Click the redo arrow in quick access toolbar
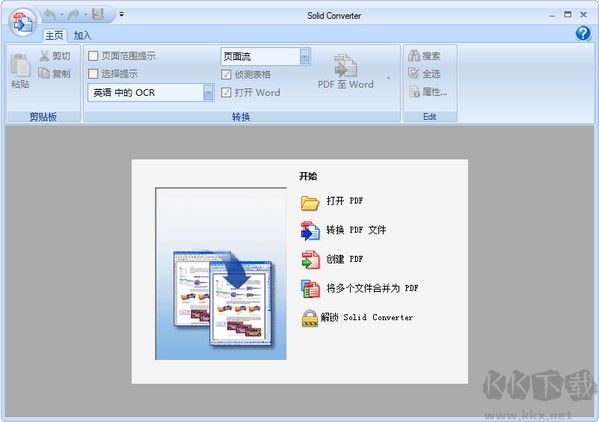 (73, 15)
